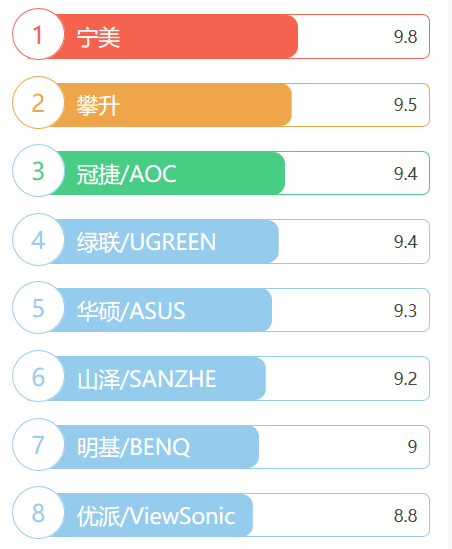This screenshot has width=452, height=549.
Task: Open the 山泽/SANZHE brand entry
Action: coord(147,379)
